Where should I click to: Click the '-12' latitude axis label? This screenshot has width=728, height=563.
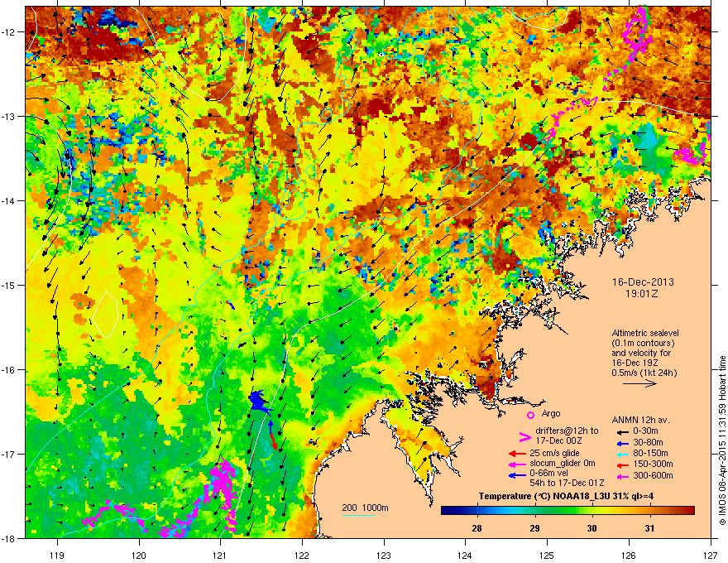coord(10,32)
